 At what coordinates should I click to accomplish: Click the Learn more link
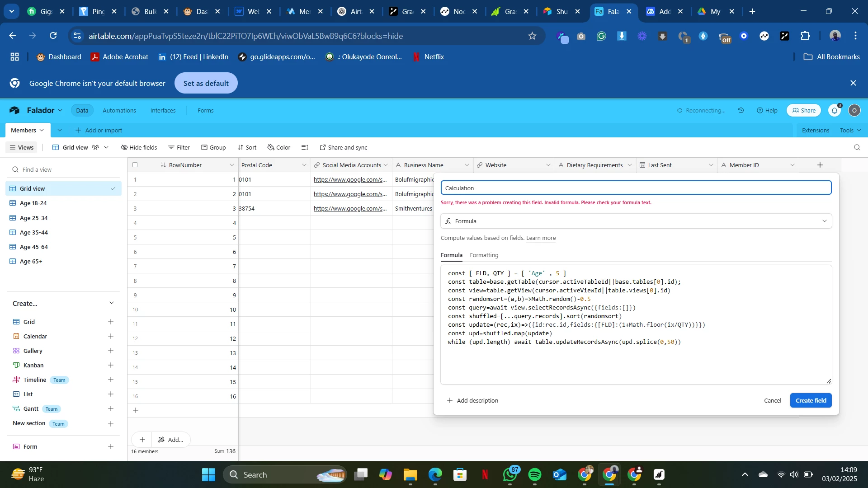pos(541,238)
